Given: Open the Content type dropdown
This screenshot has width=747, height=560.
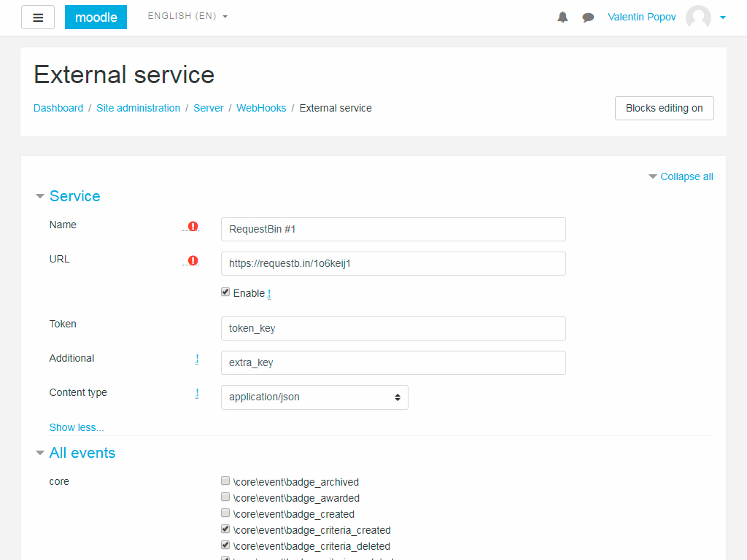Looking at the screenshot, I should [314, 397].
